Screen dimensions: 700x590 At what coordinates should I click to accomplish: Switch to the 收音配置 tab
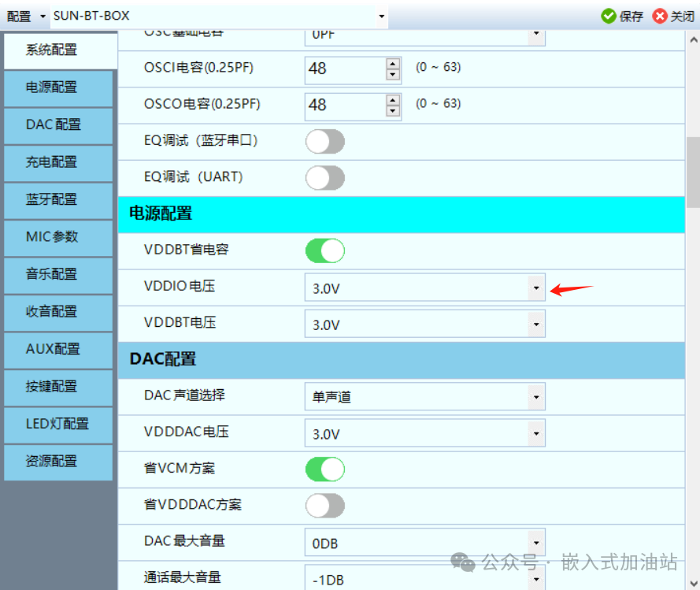pos(58,312)
